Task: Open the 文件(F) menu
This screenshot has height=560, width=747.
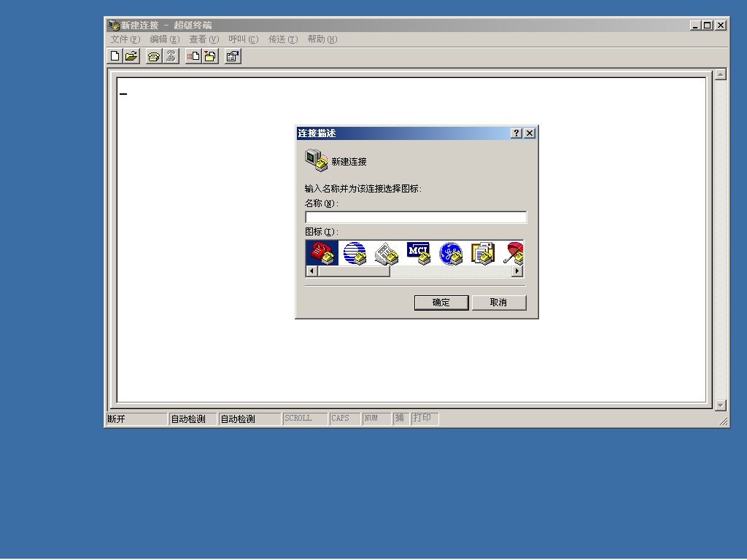Action: (x=125, y=39)
